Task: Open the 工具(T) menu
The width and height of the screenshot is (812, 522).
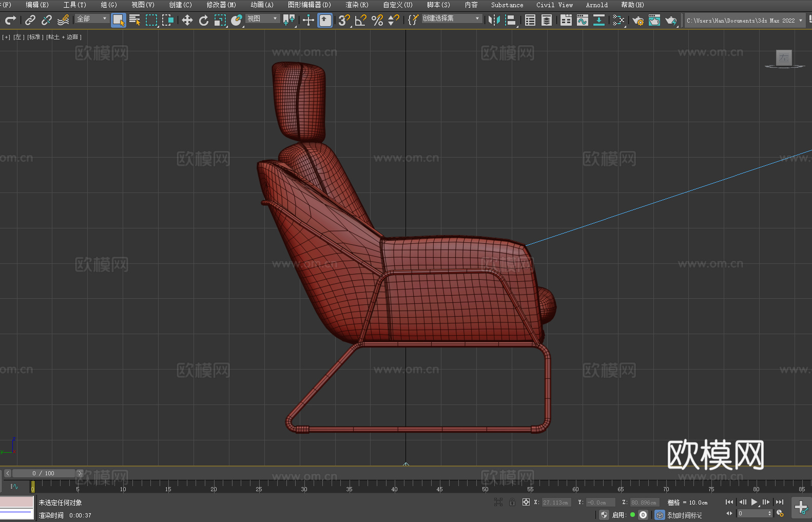Action: coord(75,5)
